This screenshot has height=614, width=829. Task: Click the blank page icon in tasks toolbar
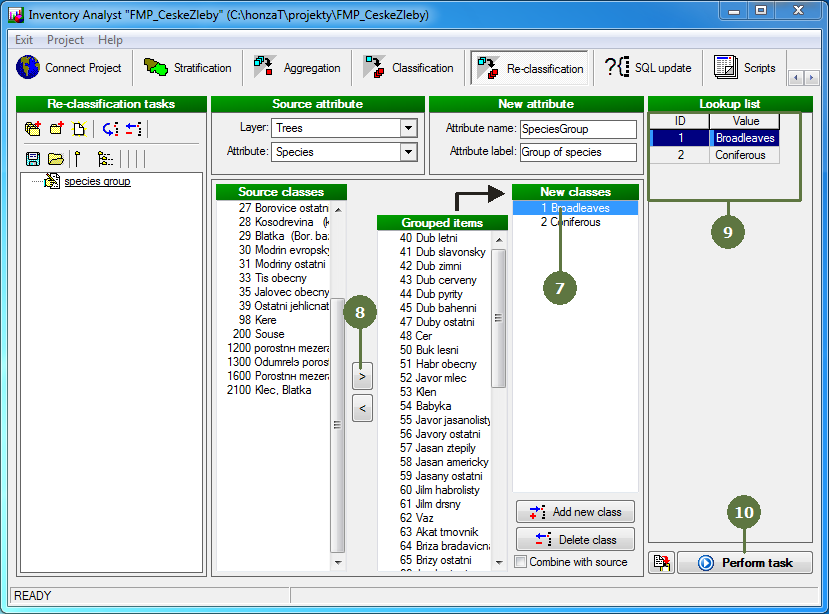pos(80,129)
